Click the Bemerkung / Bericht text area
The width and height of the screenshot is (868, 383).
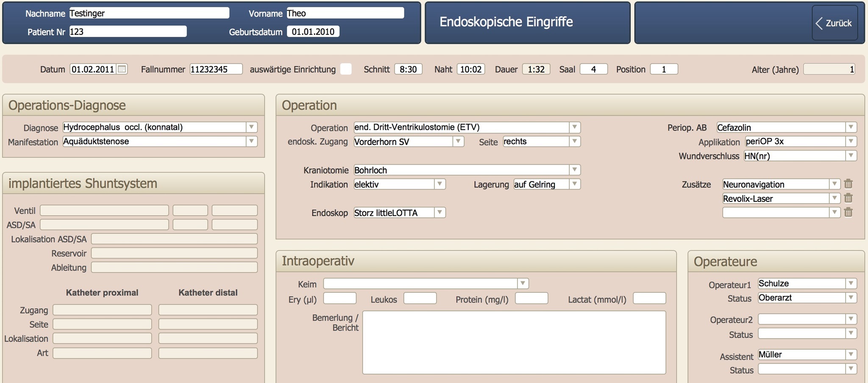tap(514, 343)
